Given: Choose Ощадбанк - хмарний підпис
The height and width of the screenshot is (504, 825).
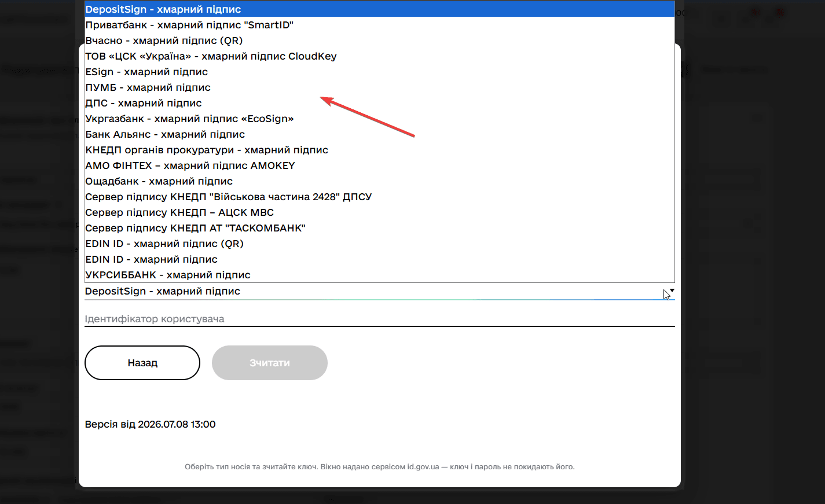Looking at the screenshot, I should click(380, 181).
